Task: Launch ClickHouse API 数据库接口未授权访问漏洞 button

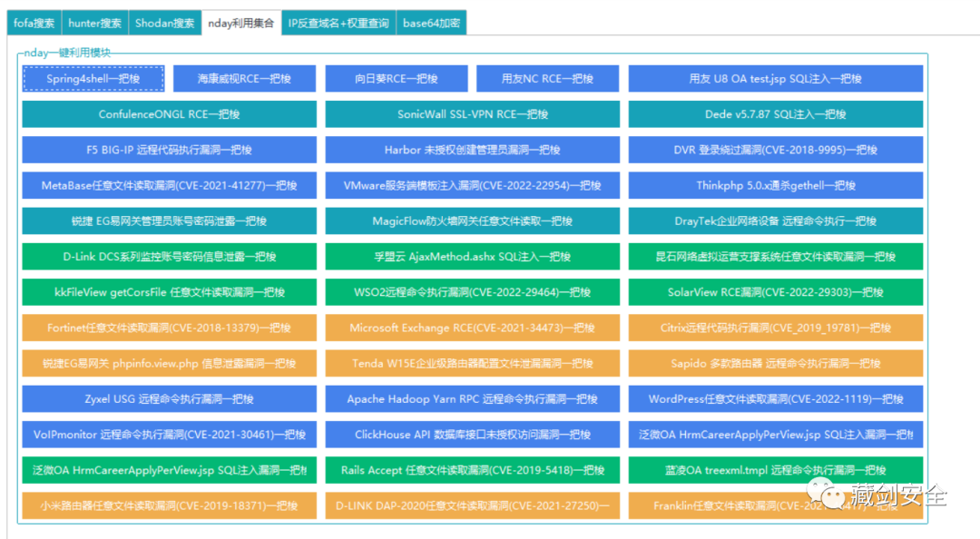Action: click(x=473, y=436)
